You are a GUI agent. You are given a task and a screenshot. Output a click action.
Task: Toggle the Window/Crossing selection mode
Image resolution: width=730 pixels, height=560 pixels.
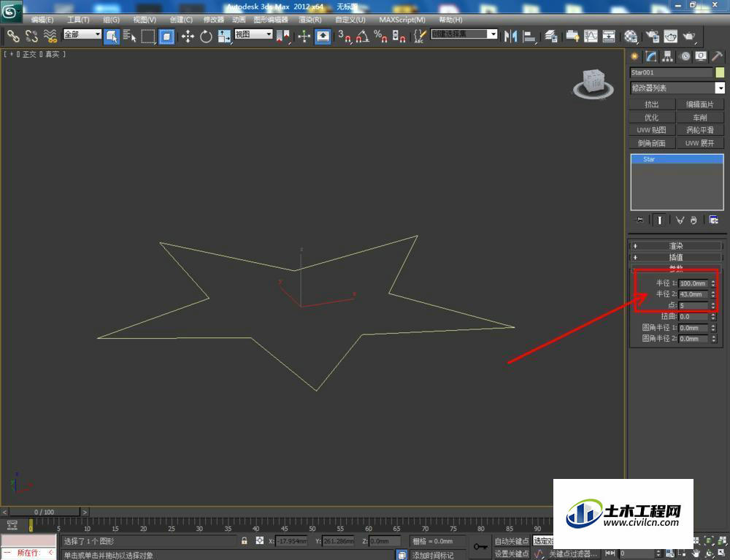166,36
